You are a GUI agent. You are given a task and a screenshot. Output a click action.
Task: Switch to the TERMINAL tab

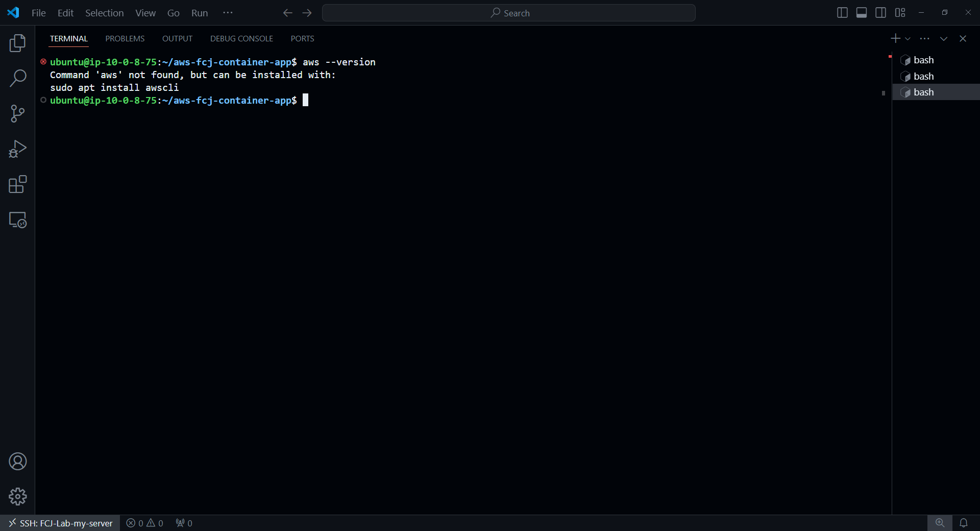[x=69, y=39]
